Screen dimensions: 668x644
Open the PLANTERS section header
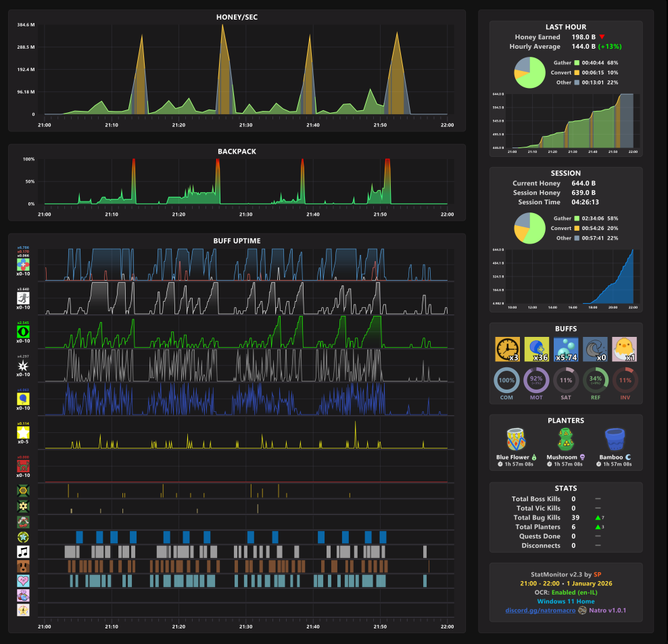565,421
